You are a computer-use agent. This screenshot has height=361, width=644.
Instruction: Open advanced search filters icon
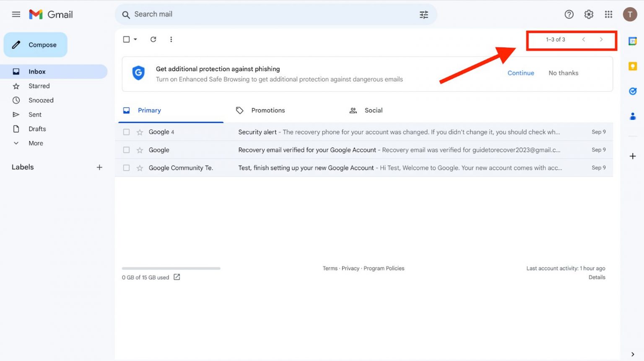coord(423,14)
